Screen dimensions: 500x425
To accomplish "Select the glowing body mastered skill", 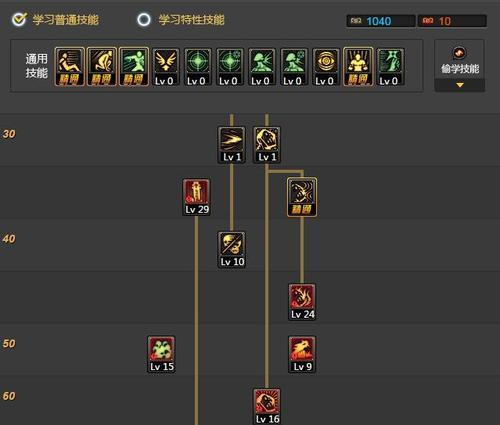I will pos(358,67).
